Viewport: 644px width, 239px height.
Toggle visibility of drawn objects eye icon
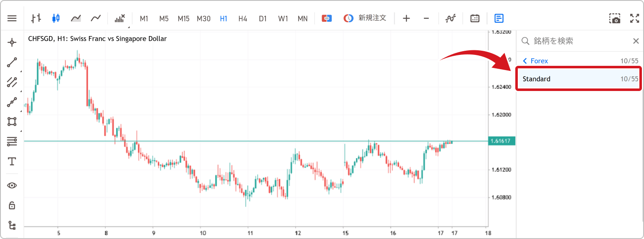coord(12,185)
